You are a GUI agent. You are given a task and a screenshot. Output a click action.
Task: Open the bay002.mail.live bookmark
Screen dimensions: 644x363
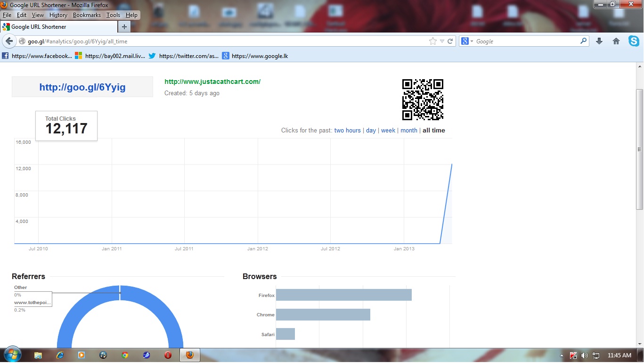110,56
